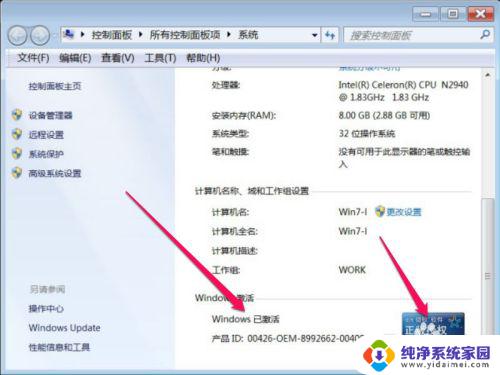Click shield icon beside 高级系统设置
Viewport: 500px width, 375px height.
(17, 173)
